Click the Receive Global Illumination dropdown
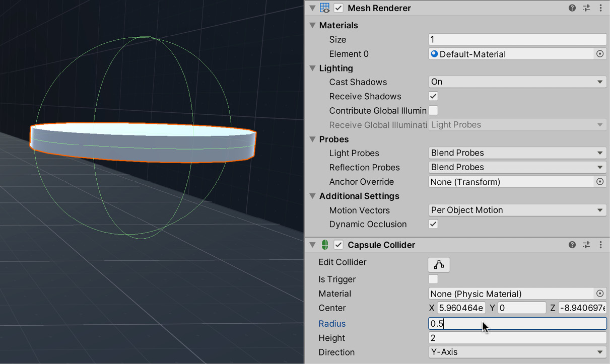This screenshot has height=364, width=610. click(517, 125)
